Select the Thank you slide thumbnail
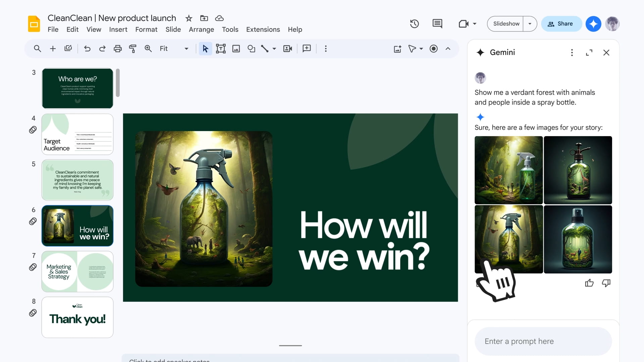 click(x=77, y=317)
